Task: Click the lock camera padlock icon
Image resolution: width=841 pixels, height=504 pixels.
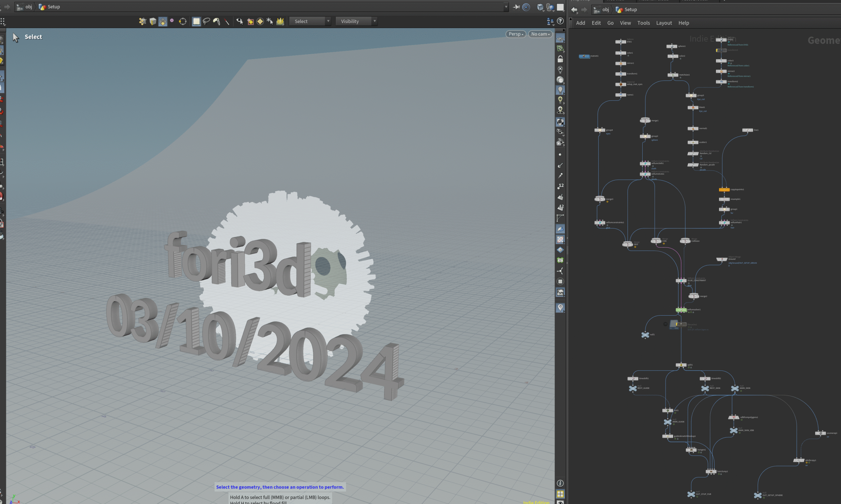Action: 560,59
